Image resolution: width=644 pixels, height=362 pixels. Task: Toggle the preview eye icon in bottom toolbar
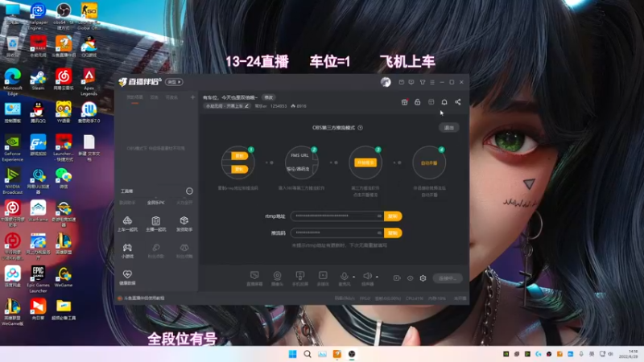[x=410, y=278]
